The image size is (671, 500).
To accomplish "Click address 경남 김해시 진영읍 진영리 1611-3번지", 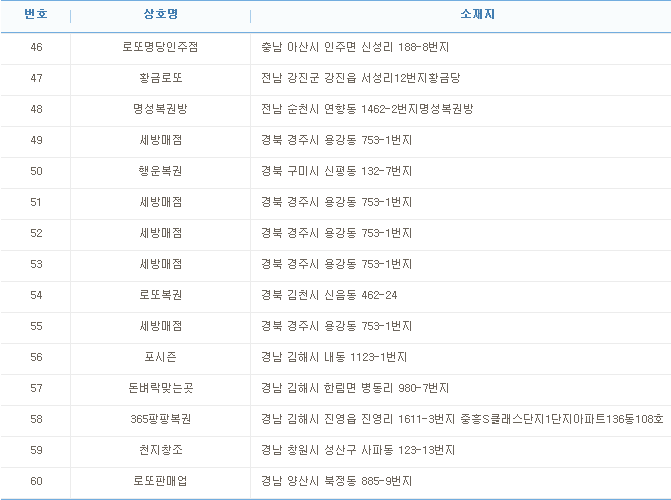I will 358,419.
